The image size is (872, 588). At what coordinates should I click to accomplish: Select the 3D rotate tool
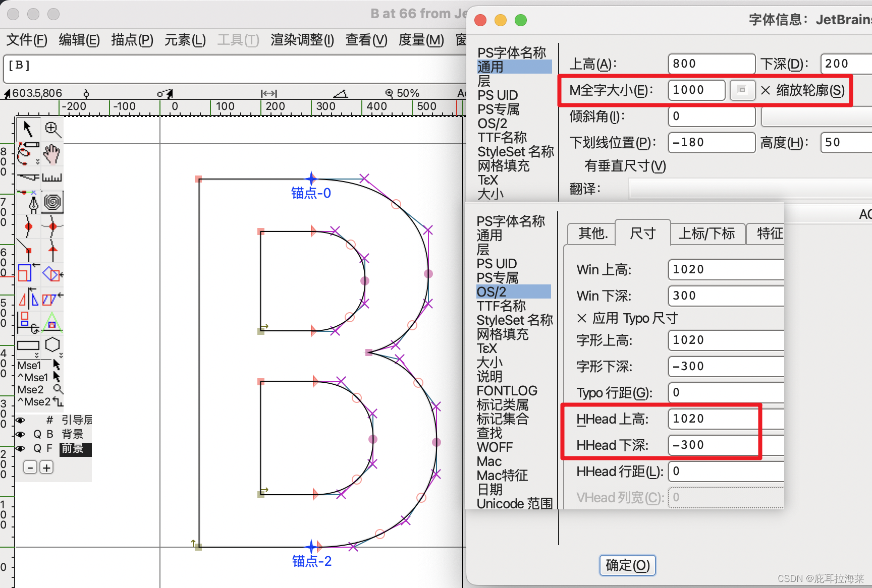click(x=28, y=323)
